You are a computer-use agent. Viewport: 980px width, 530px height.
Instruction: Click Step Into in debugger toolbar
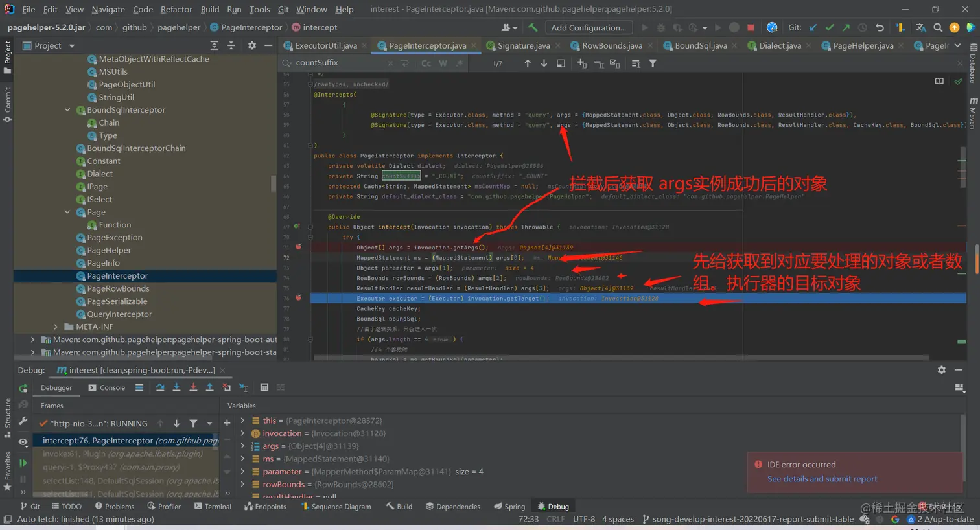click(176, 387)
